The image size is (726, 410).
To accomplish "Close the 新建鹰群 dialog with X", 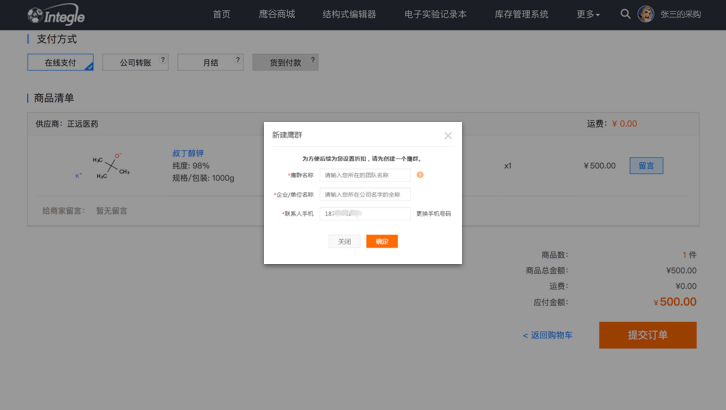I will 448,135.
